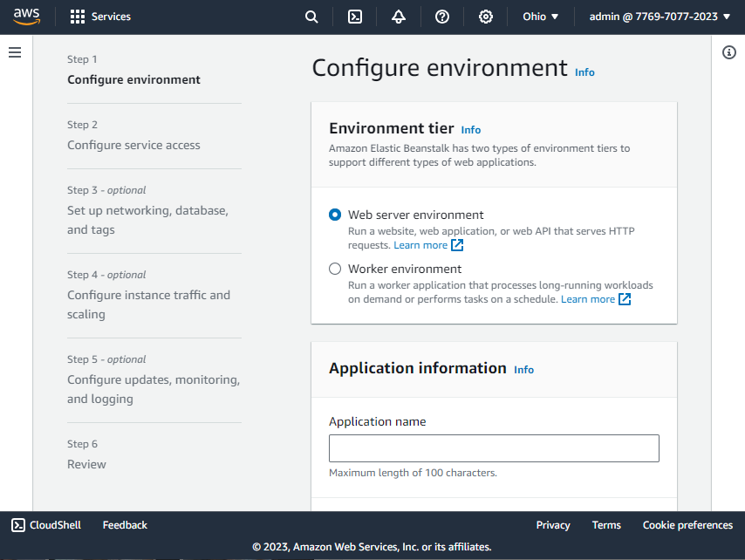The width and height of the screenshot is (745, 560).
Task: Go to Configure instance traffic and scaling
Action: tap(148, 304)
